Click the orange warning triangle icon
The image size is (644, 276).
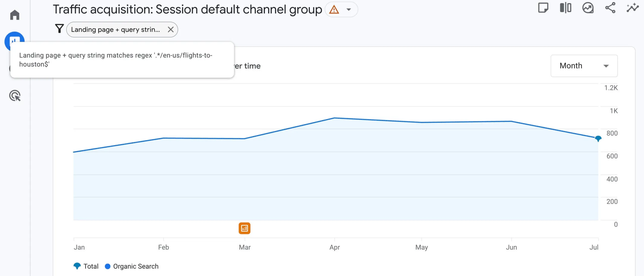pos(334,10)
